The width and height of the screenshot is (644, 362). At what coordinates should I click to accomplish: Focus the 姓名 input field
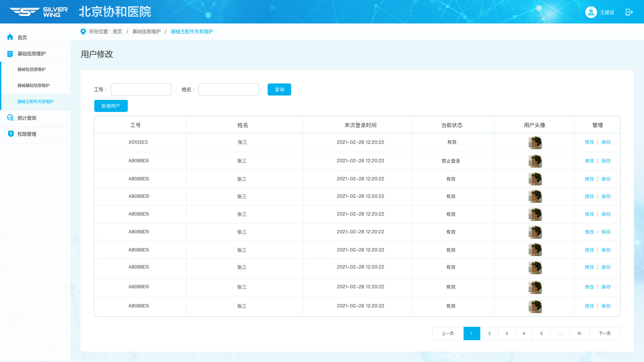tap(228, 89)
